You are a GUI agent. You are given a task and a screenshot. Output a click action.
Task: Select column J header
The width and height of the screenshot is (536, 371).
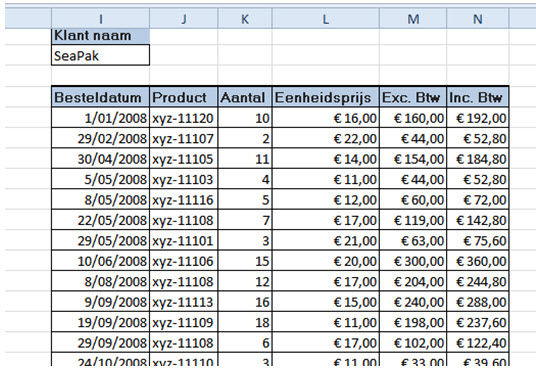184,19
